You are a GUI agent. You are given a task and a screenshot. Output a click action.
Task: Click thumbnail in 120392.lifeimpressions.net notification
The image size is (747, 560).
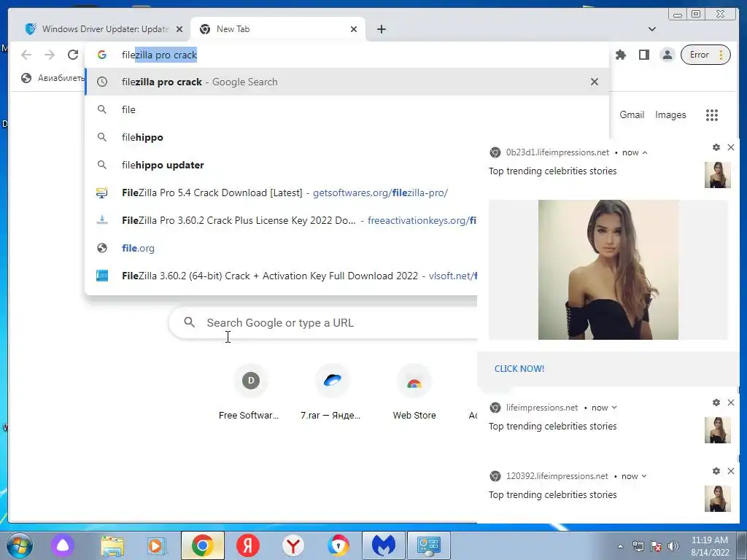coord(718,499)
